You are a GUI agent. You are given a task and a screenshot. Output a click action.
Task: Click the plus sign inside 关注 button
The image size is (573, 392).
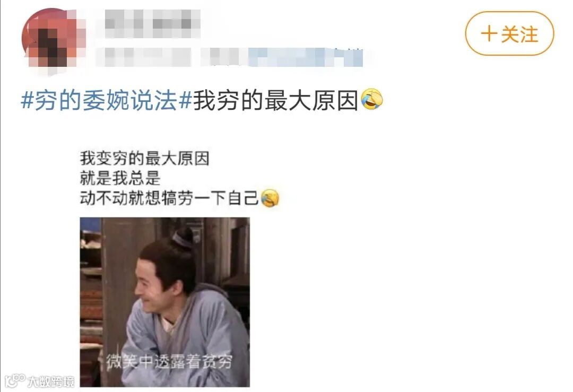coord(489,34)
